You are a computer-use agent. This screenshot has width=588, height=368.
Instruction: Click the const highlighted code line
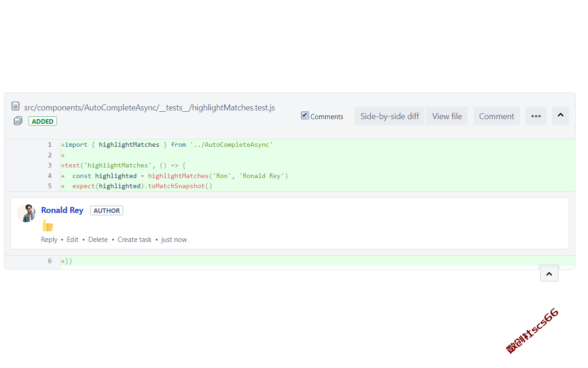click(x=318, y=176)
